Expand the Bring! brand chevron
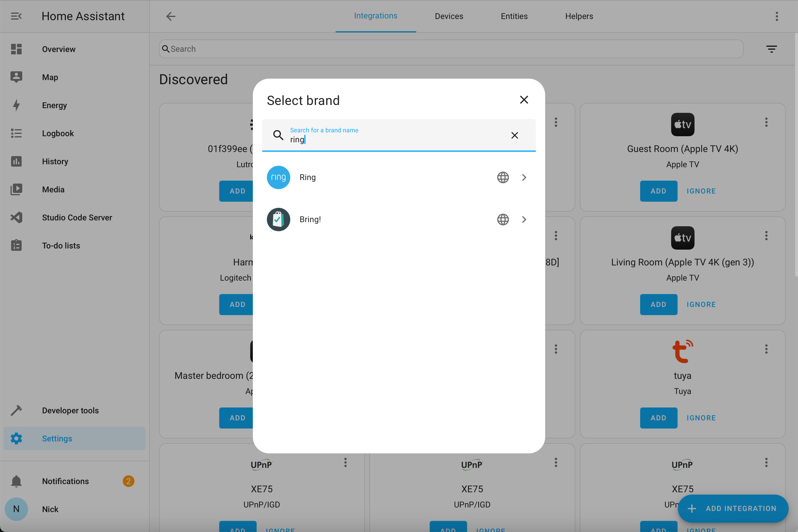This screenshot has width=798, height=532. [524, 219]
